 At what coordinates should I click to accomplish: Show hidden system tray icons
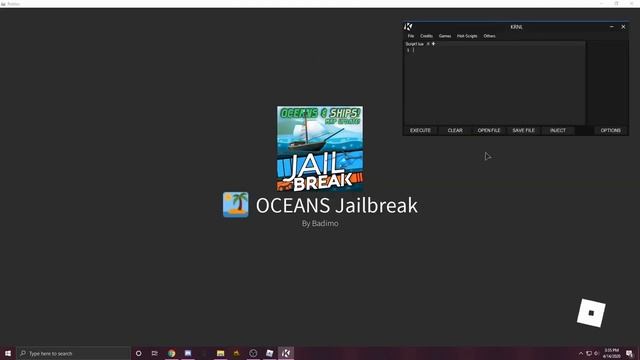581,353
